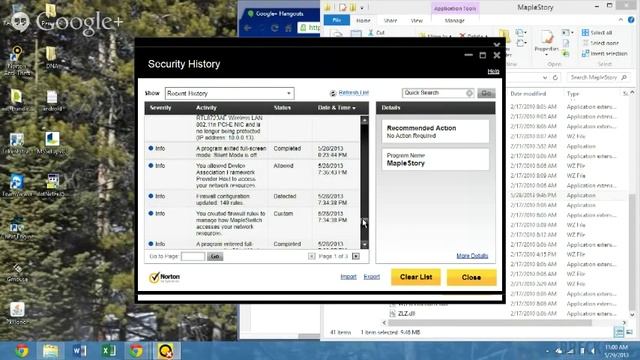The image size is (640, 360).
Task: Click Cut in the Explorer ribbon
Action: click(376, 33)
